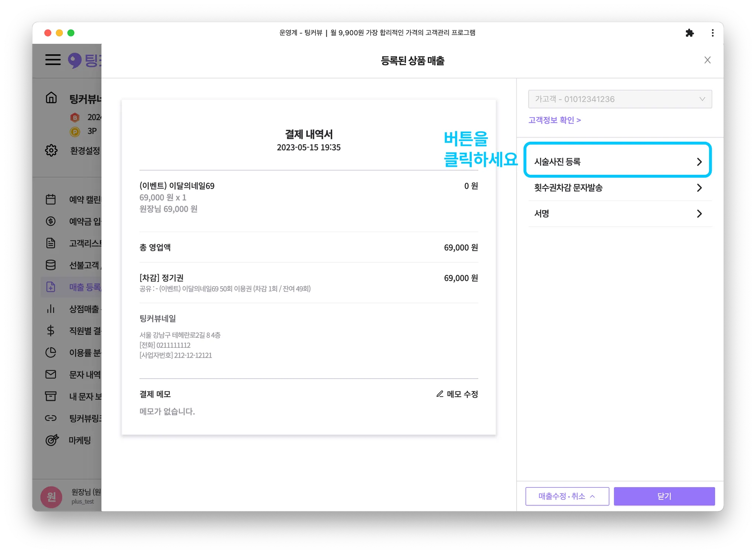Click the 문자 내역 envelope icon
The height and width of the screenshot is (554, 756).
[x=51, y=374]
